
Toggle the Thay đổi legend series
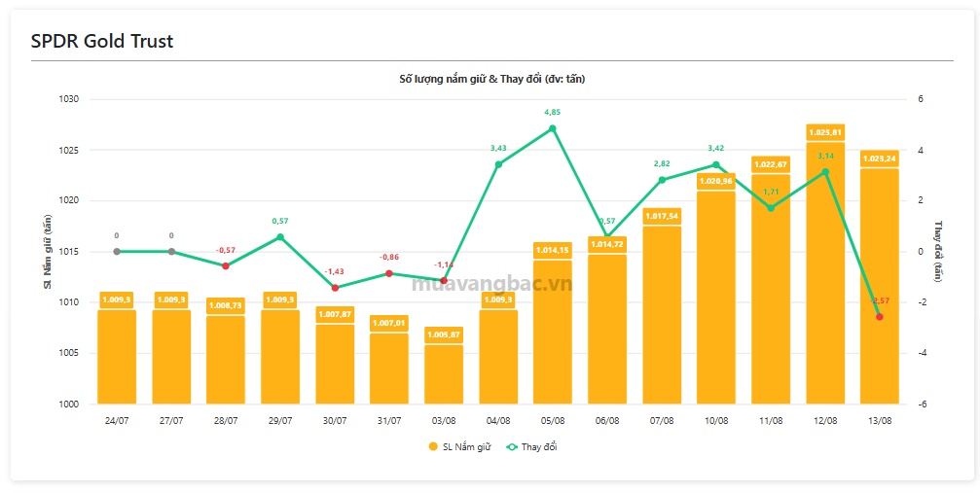pyautogui.click(x=531, y=446)
